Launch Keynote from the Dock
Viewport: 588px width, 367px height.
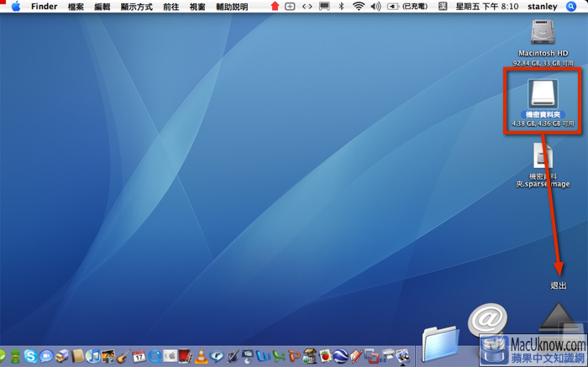tap(248, 356)
